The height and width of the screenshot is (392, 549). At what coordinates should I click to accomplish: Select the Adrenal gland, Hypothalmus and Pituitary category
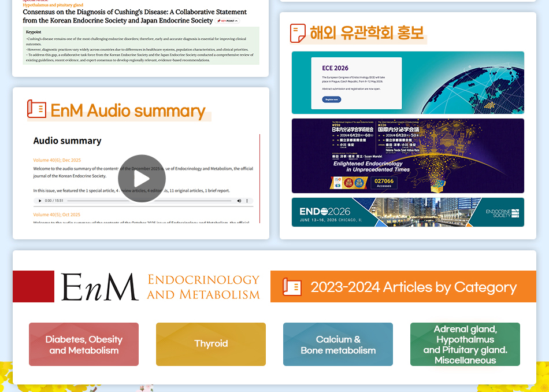click(465, 345)
